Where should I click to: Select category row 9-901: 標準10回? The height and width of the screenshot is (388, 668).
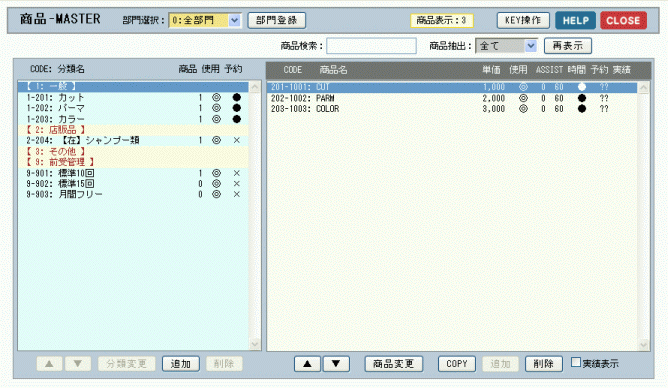tap(133, 173)
